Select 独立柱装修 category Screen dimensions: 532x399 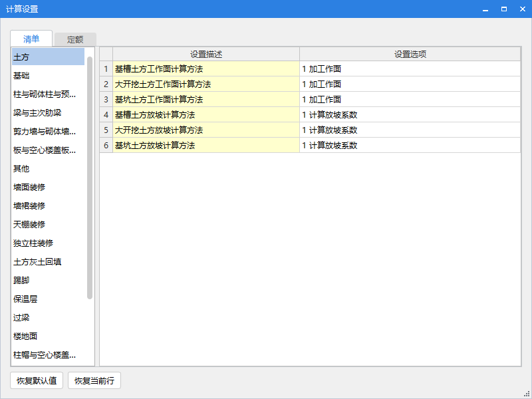point(48,243)
